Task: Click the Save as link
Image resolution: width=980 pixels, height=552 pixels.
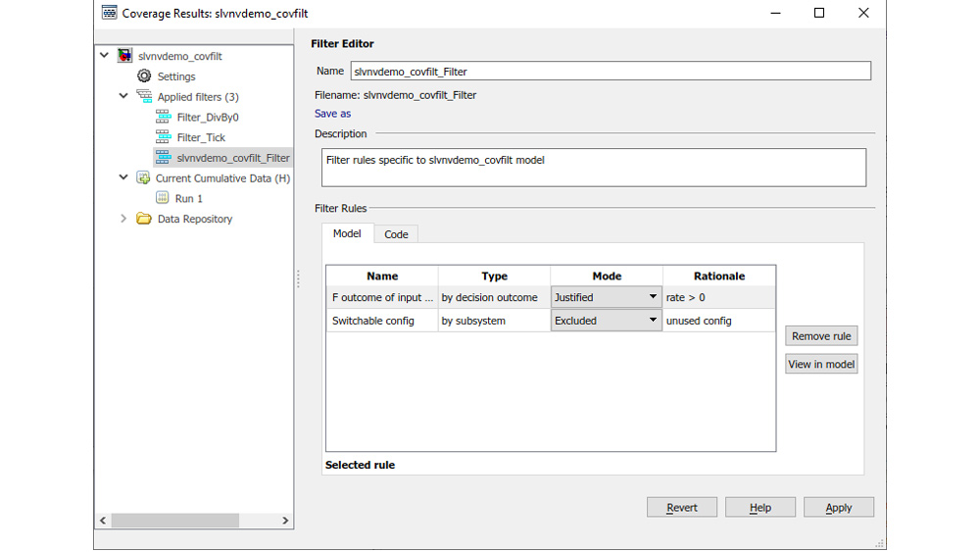Action: [332, 114]
